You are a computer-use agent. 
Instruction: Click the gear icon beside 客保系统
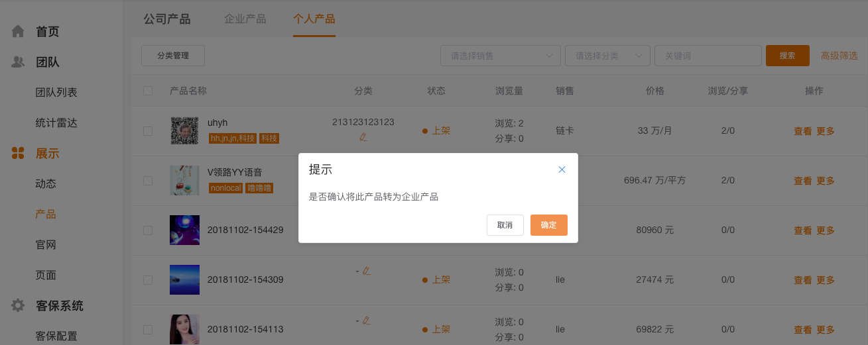click(18, 306)
